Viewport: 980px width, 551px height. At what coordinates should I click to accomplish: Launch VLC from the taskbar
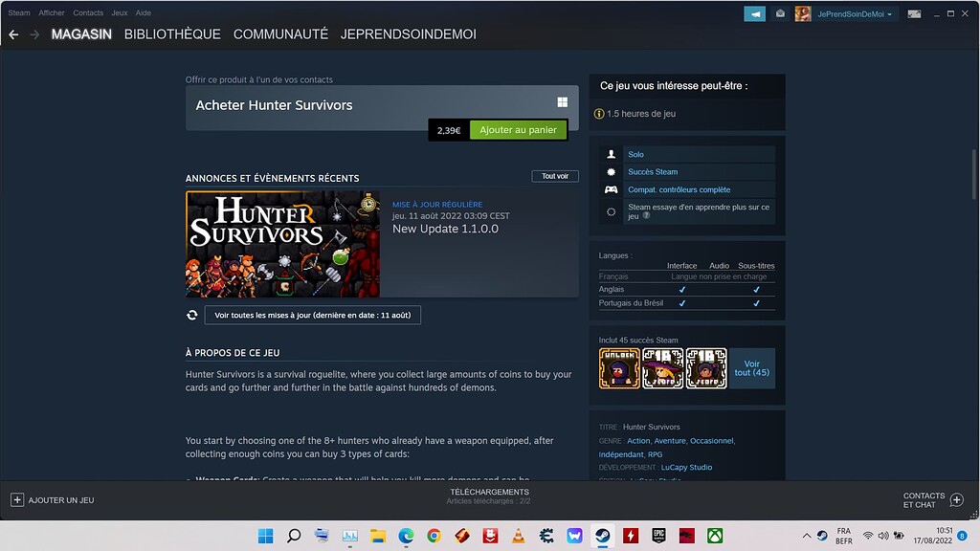518,536
